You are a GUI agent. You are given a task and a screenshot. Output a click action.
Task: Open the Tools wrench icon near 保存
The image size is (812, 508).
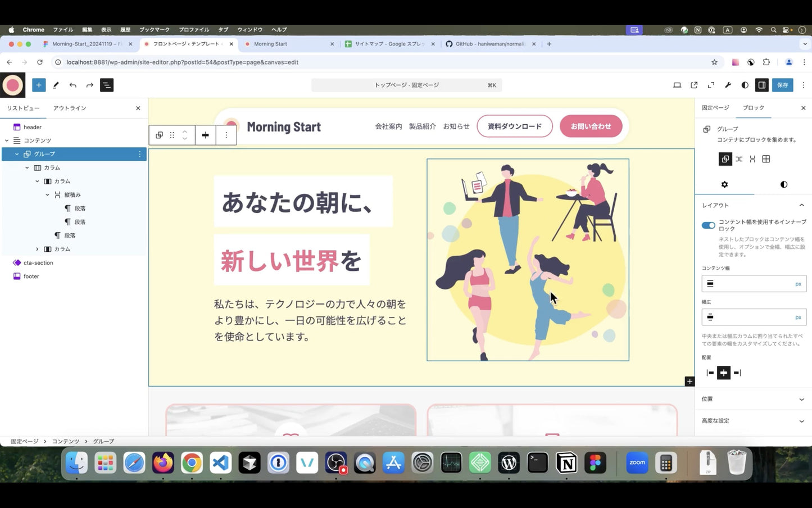point(728,85)
